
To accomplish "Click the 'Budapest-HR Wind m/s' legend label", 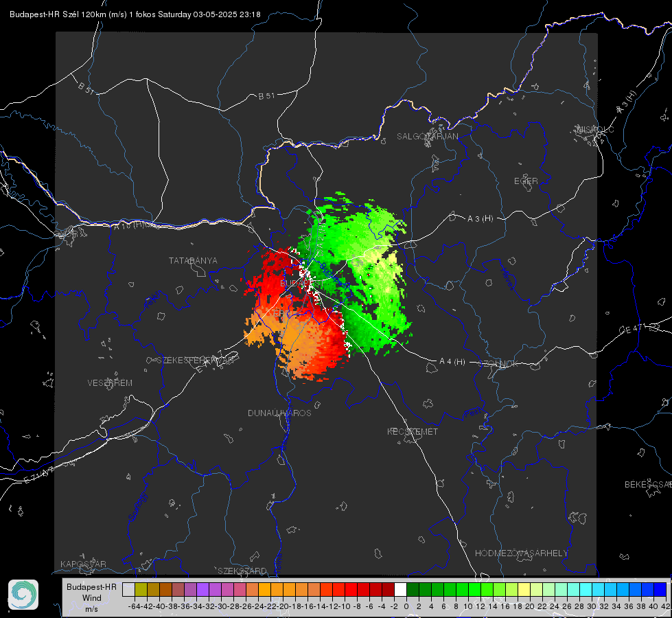I will (x=91, y=598).
